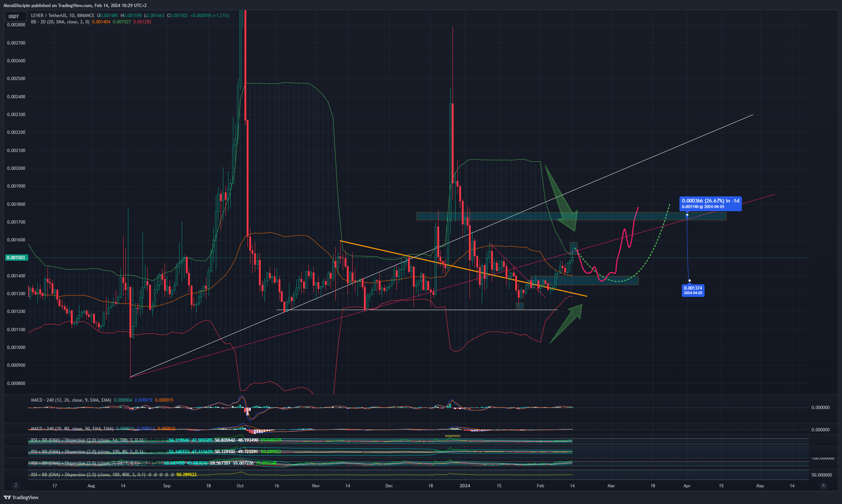This screenshot has height=504, width=842.
Task: Click the 0.001374 date-price label
Action: pyautogui.click(x=693, y=290)
